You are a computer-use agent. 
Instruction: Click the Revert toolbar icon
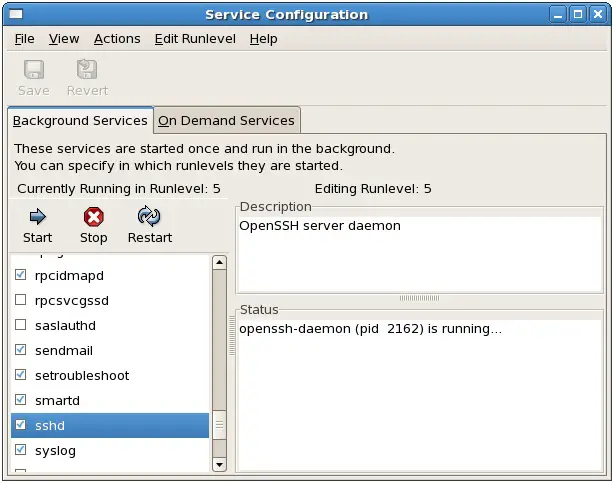click(x=87, y=71)
